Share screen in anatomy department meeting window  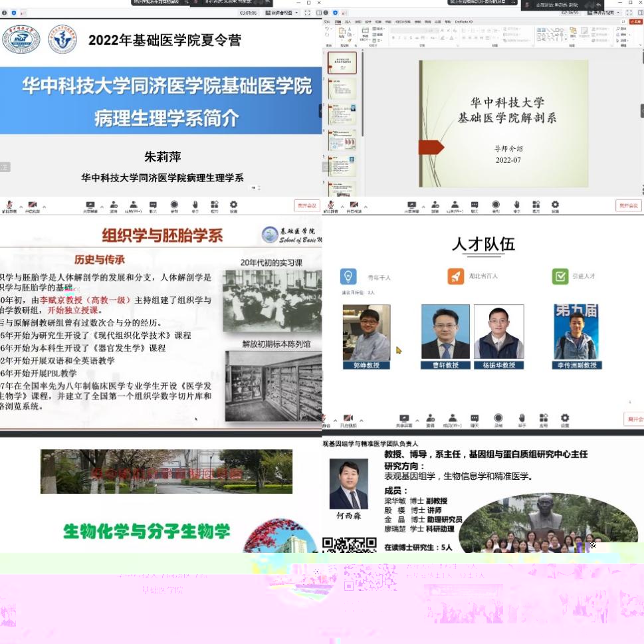[411, 207]
